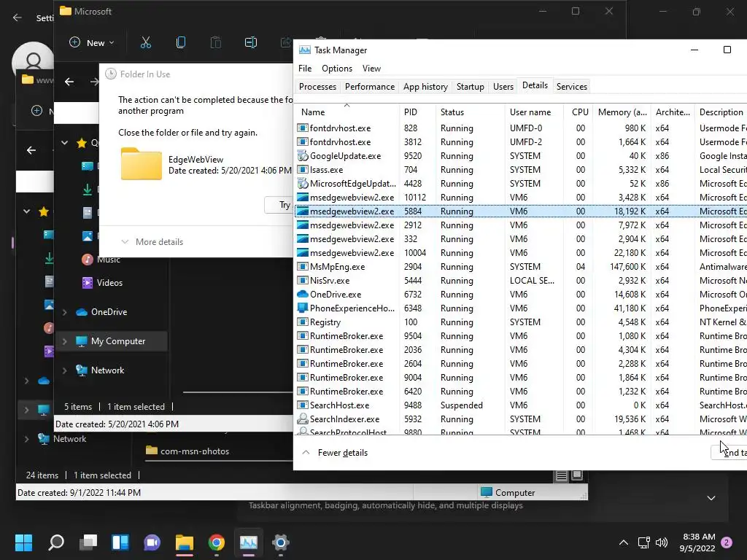Viewport: 747px width, 560px height.
Task: Select RuntimeBroker.exe PID 9504 row
Action: [521, 335]
